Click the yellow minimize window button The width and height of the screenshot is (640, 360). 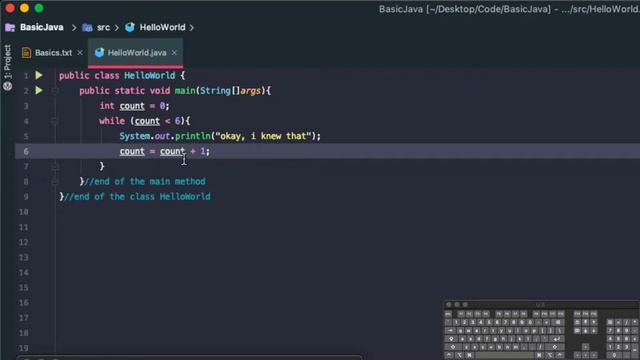(x=24, y=8)
